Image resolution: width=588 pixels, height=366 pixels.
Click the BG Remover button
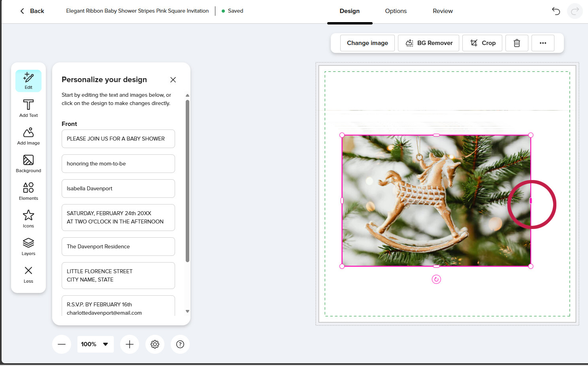[x=429, y=43]
